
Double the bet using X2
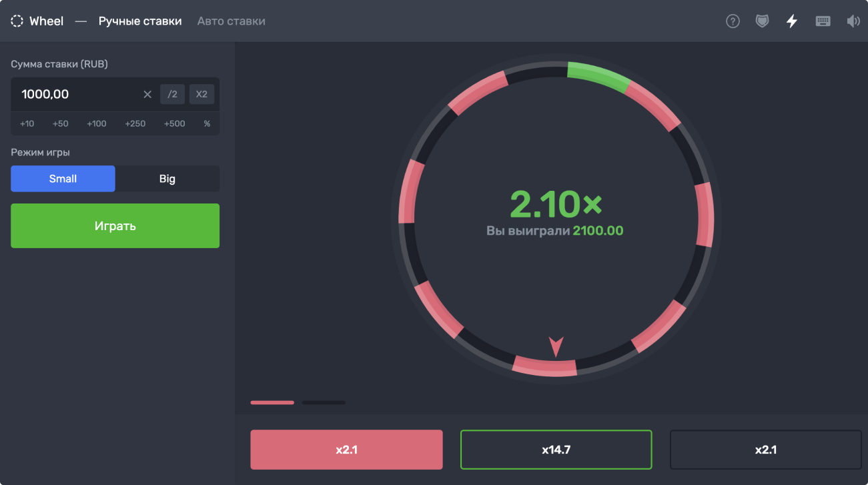[x=201, y=94]
